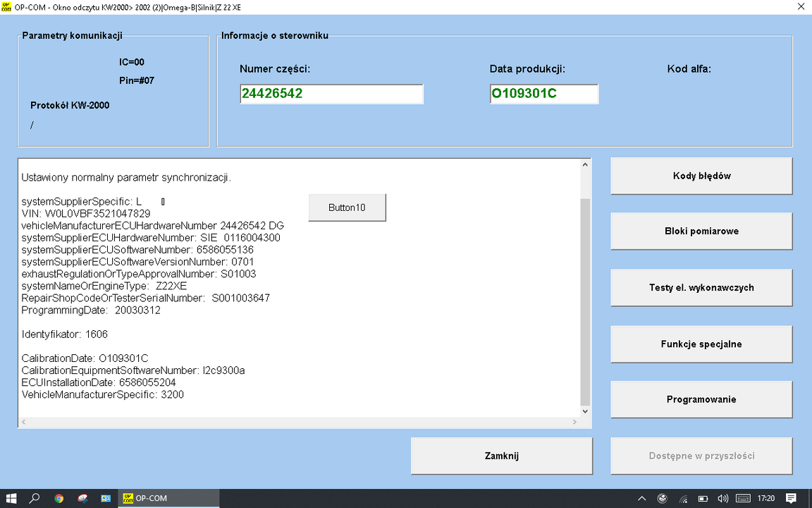Click Testy el. wykonawczych button
812x508 pixels.
point(701,288)
